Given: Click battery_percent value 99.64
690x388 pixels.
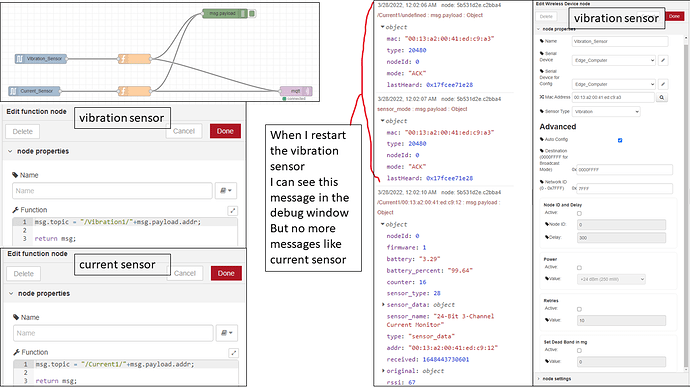Looking at the screenshot, I should pyautogui.click(x=460, y=271).
